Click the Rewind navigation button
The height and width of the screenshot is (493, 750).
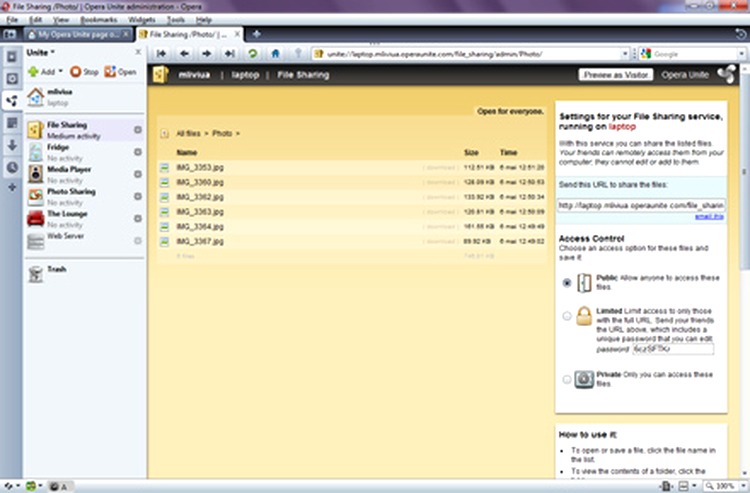[161, 54]
